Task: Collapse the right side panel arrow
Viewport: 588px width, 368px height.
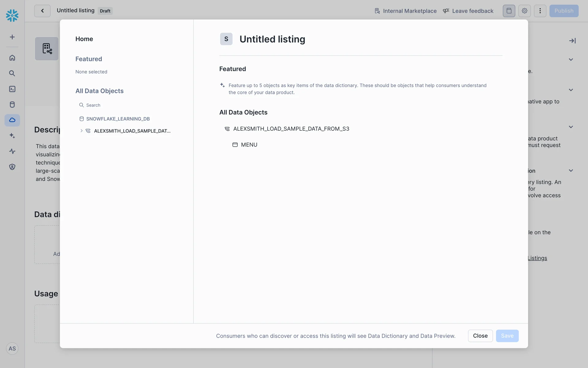Action: point(572,41)
